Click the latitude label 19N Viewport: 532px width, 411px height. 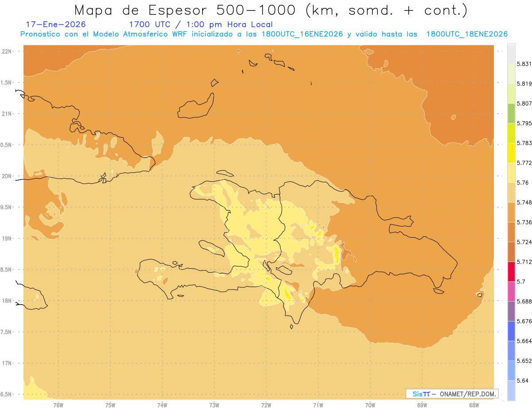click(7, 239)
